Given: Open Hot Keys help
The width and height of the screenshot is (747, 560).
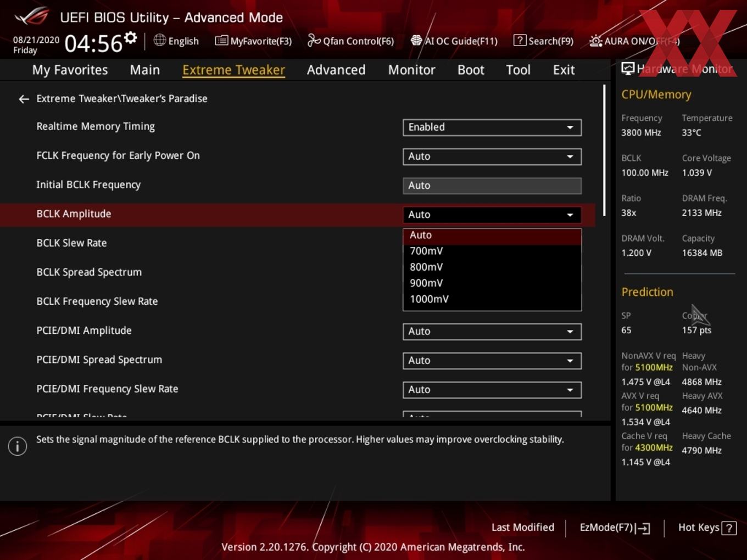Looking at the screenshot, I should (x=707, y=528).
